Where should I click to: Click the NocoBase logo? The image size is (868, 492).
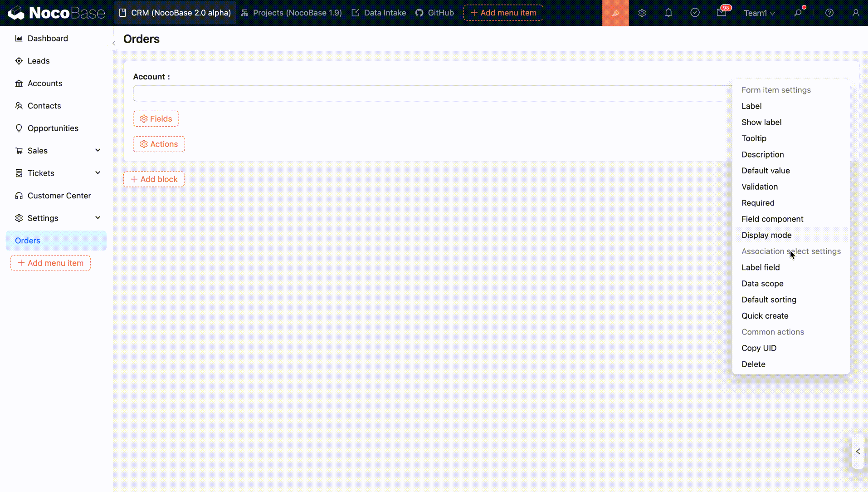click(57, 13)
